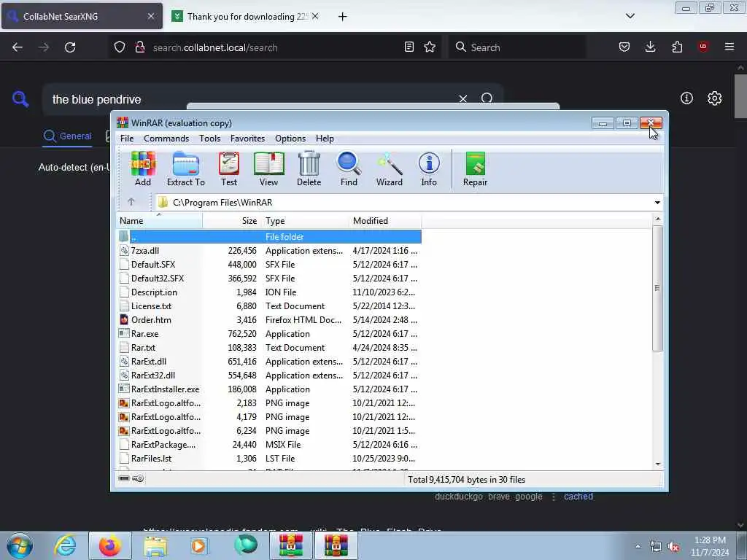Image resolution: width=747 pixels, height=560 pixels.
Task: Click the Firefox Search input field
Action: [x=517, y=47]
